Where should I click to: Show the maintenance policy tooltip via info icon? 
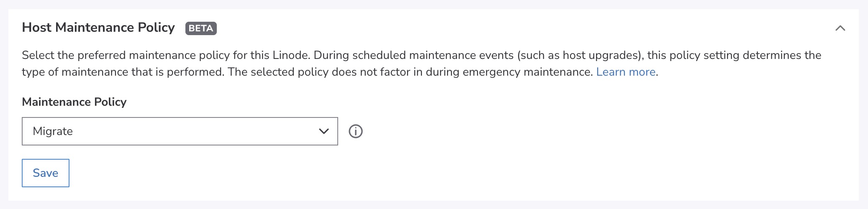[356, 131]
